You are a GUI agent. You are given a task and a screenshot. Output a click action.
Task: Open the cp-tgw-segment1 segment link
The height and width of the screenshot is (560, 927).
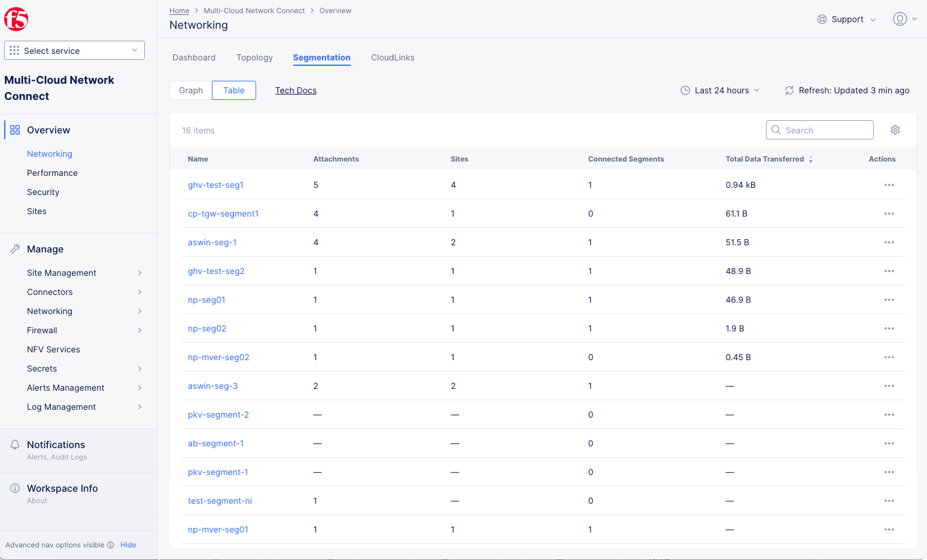[223, 214]
